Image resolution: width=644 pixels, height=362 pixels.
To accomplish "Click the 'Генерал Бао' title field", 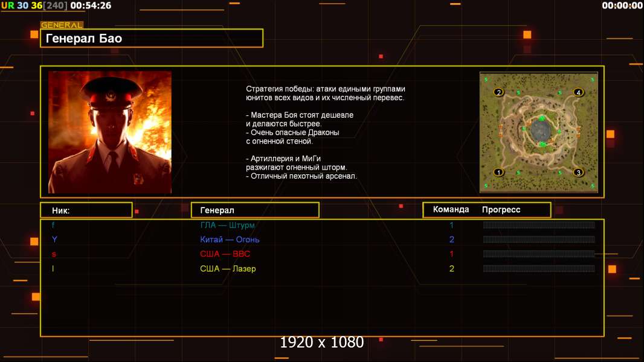I will point(152,38).
